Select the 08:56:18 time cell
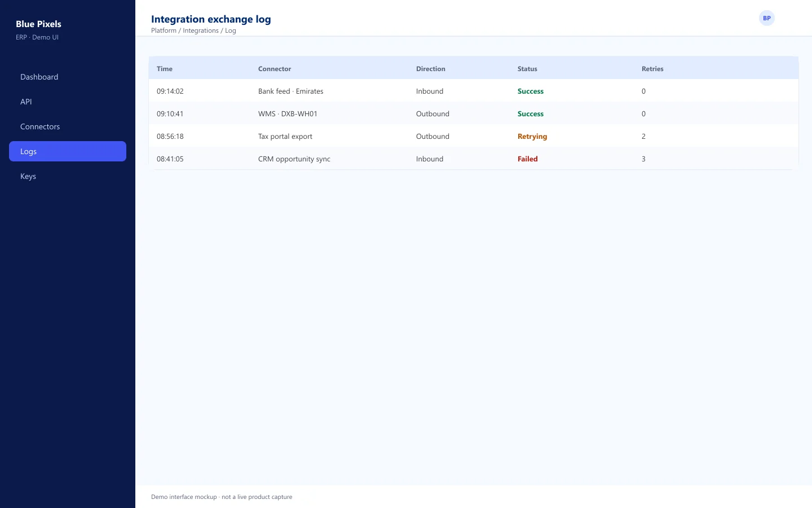Viewport: 812px width, 508px height. [x=170, y=136]
